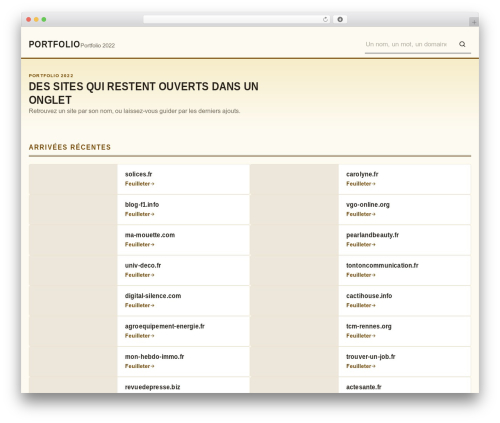The width and height of the screenshot is (500, 423).
Task: Select the vgo-online.org title
Action: (x=368, y=204)
